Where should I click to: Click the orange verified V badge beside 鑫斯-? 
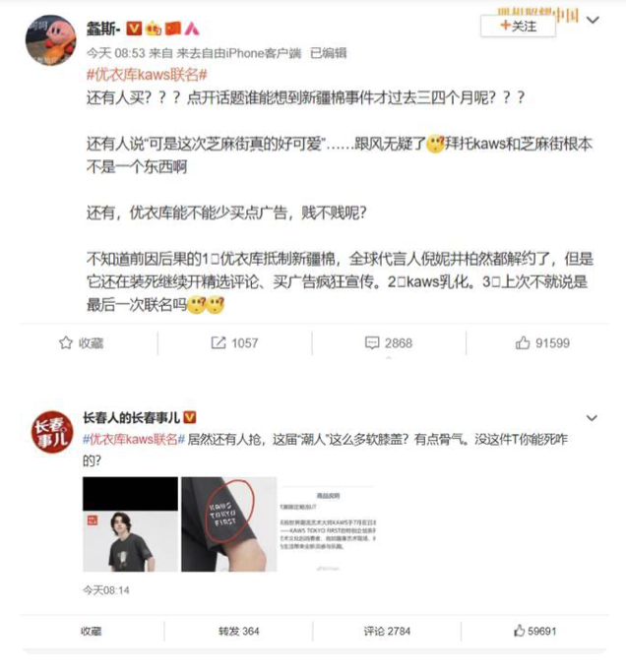click(x=134, y=29)
